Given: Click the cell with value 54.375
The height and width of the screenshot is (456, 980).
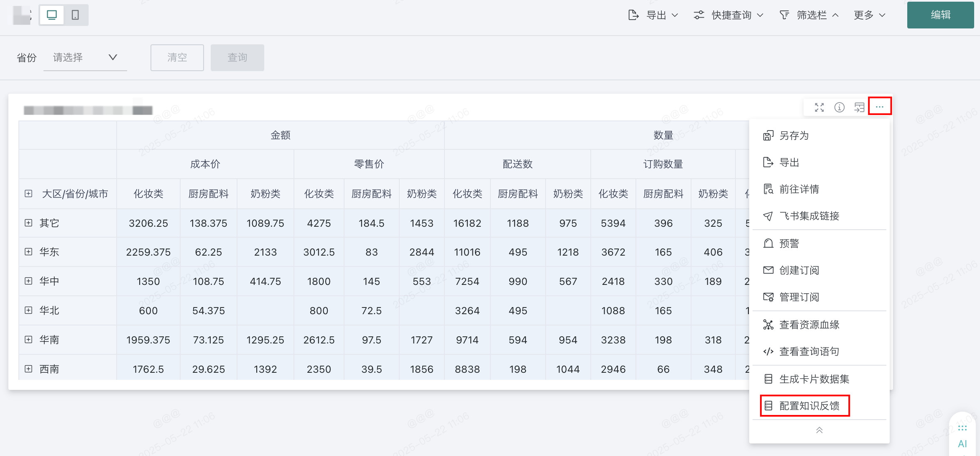Looking at the screenshot, I should click(209, 310).
